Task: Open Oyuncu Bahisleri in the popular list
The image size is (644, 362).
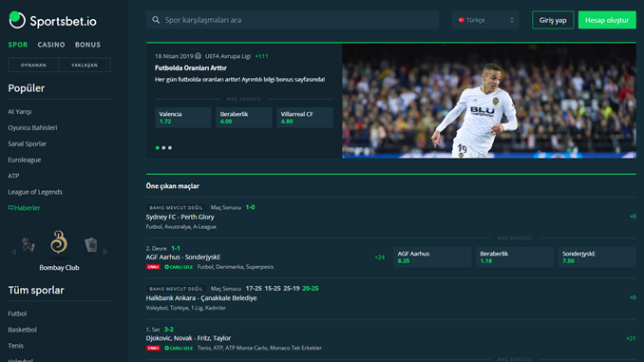Action: point(32,127)
